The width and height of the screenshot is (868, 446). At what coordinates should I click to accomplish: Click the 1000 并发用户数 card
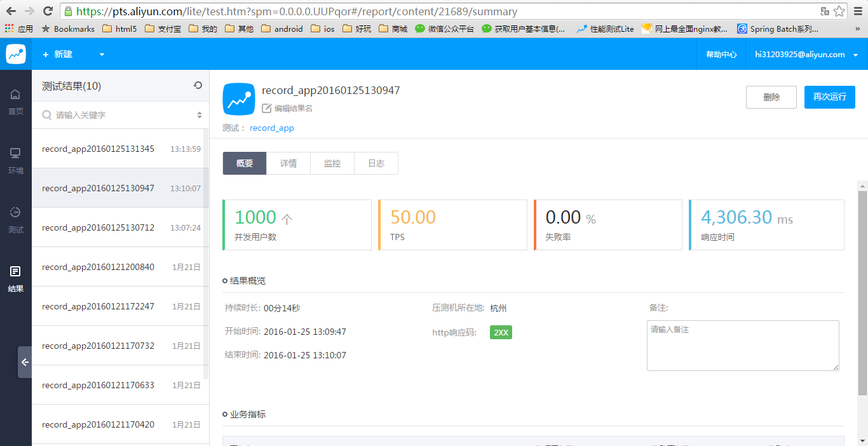click(x=297, y=225)
